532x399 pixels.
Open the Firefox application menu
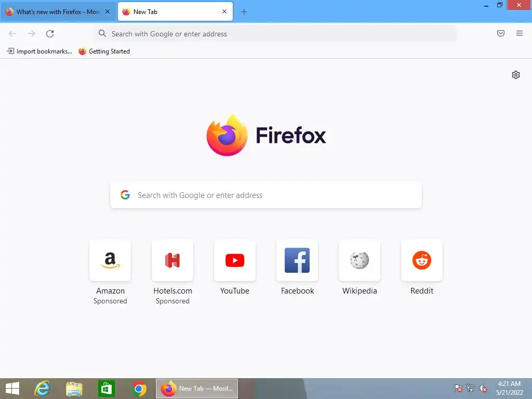click(x=520, y=33)
